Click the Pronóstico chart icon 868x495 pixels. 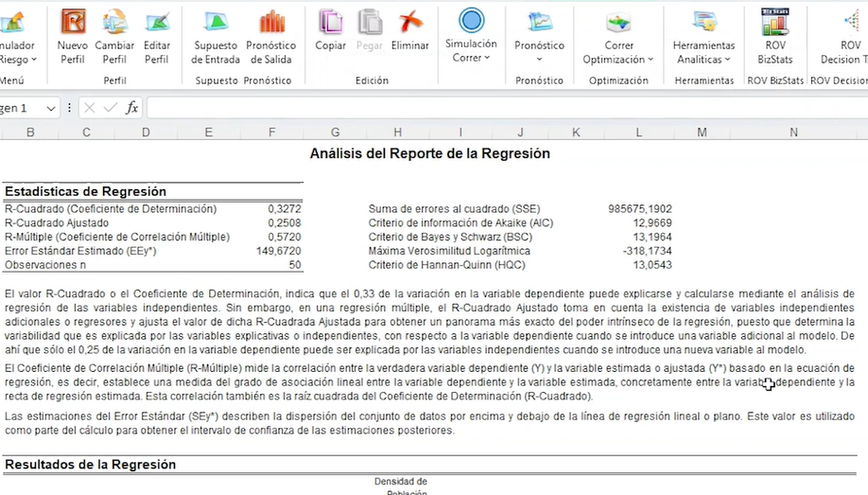(x=540, y=22)
